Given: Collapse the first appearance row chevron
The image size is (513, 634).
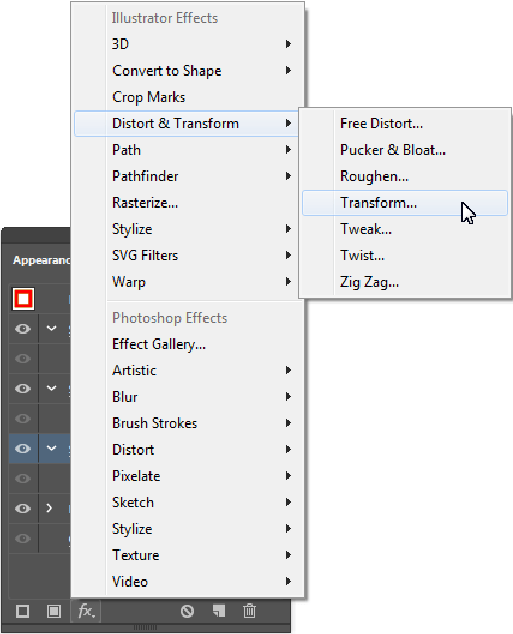Looking at the screenshot, I should [51, 328].
